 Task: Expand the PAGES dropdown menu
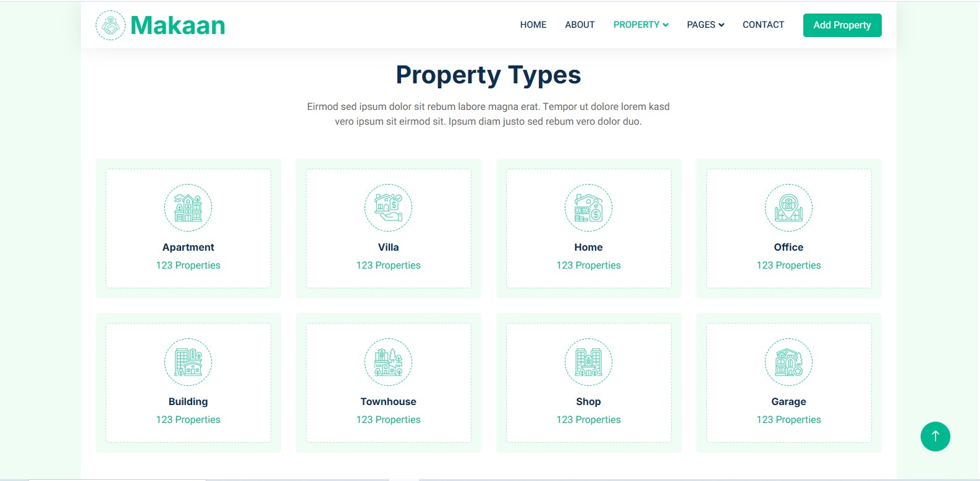pyautogui.click(x=705, y=25)
